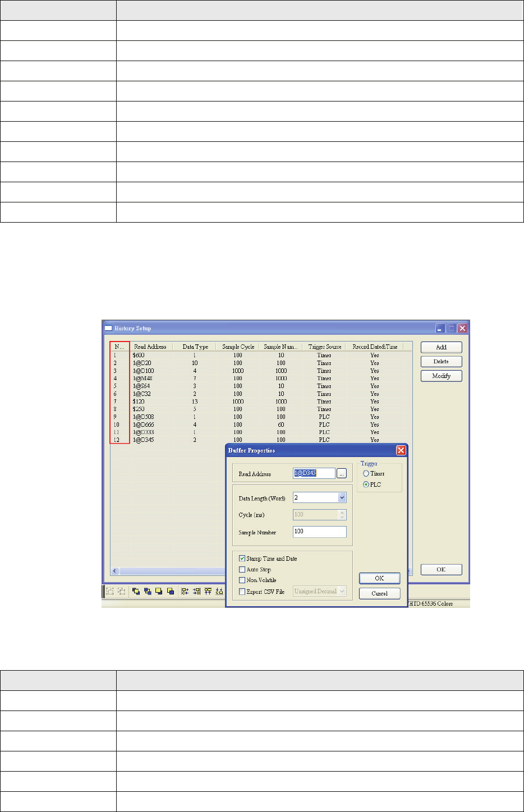This screenshot has width=524, height=812.
Task: Open Read Address browse (...) button
Action: [341, 473]
